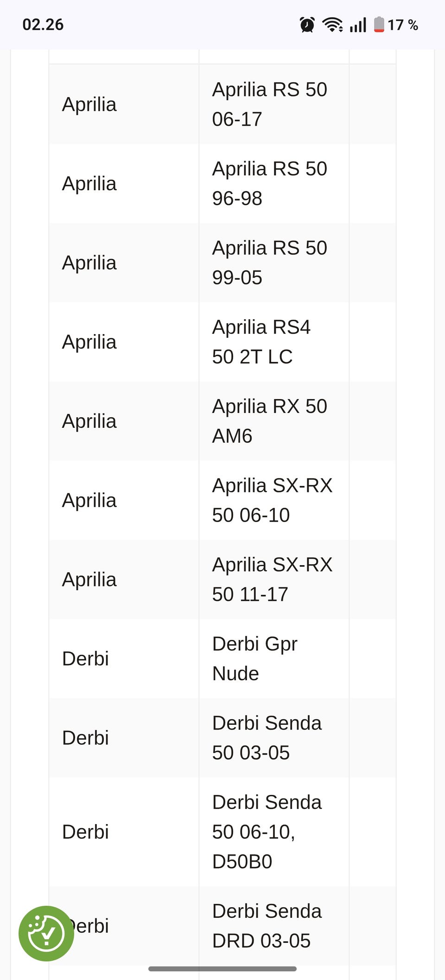Screen dimensions: 445x980
Task: Tap Aprilia SX-RX 50 11-17 model cell
Action: pos(272,580)
